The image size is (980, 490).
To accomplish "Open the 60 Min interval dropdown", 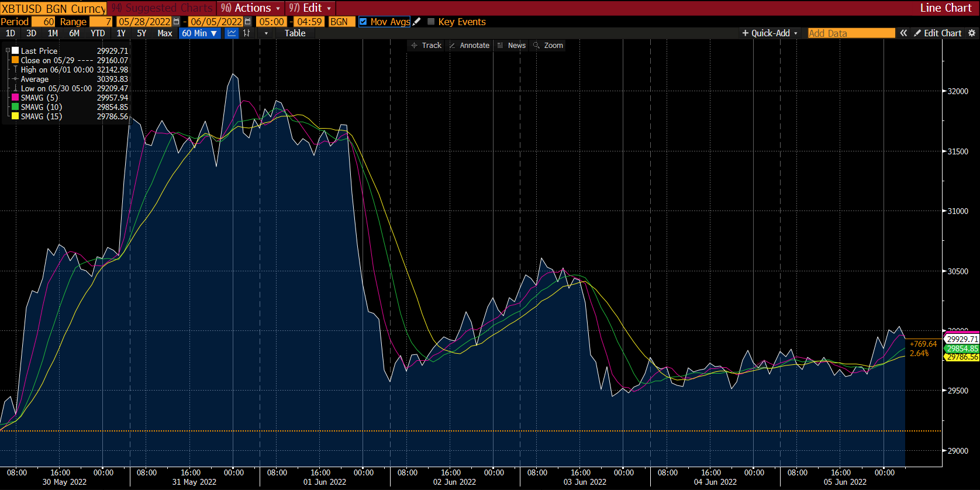I will (x=199, y=33).
